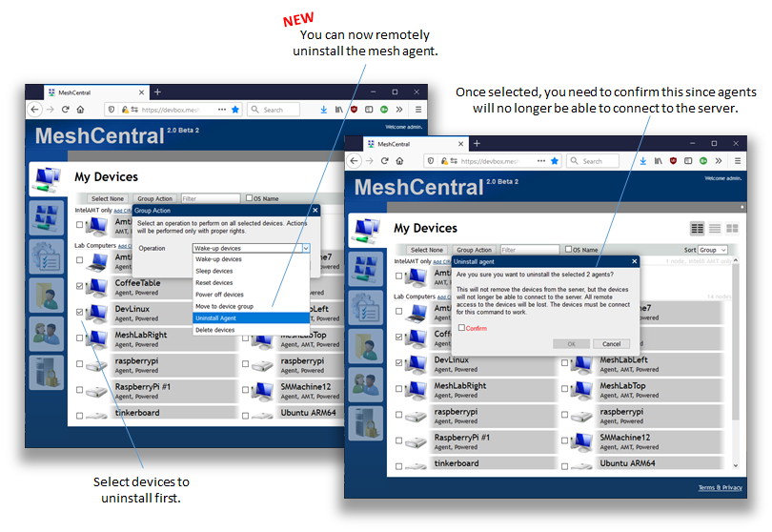Viewport: 772px width, 532px height.
Task: Open new tab in right browser window
Action: (x=477, y=143)
